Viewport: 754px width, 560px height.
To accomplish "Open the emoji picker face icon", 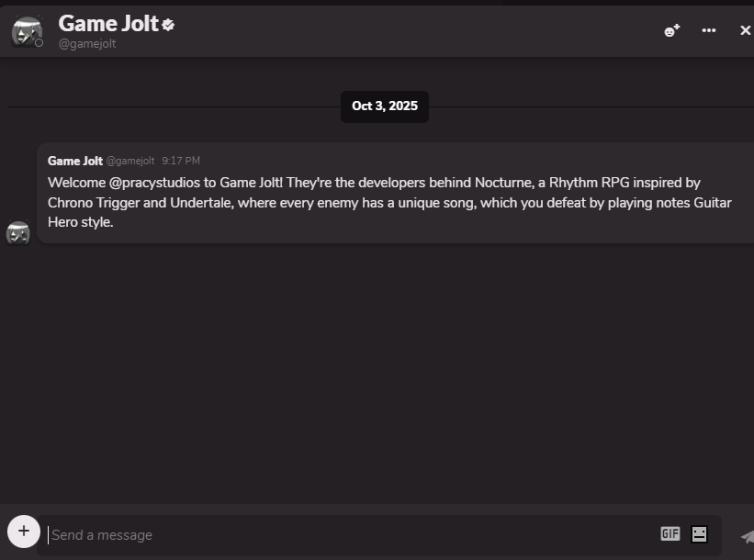I will [x=699, y=533].
